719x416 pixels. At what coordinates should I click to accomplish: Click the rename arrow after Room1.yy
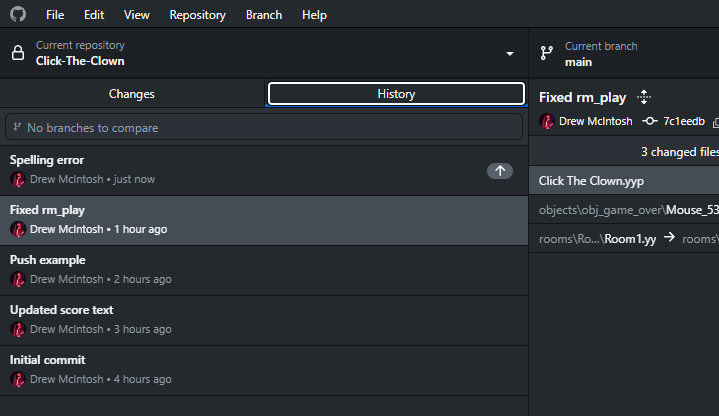pos(669,237)
